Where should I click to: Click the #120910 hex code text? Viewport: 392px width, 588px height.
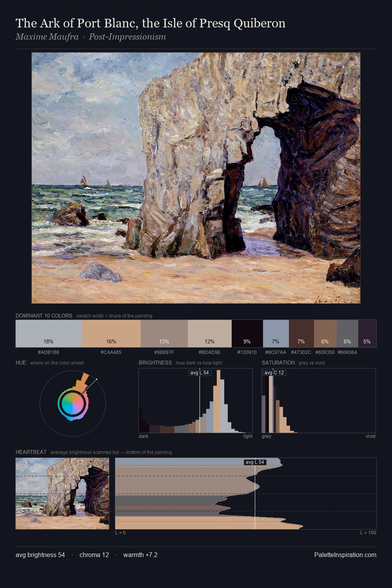click(247, 352)
